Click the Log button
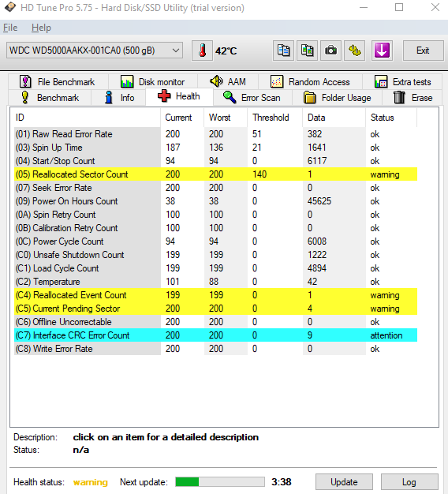 point(409,482)
